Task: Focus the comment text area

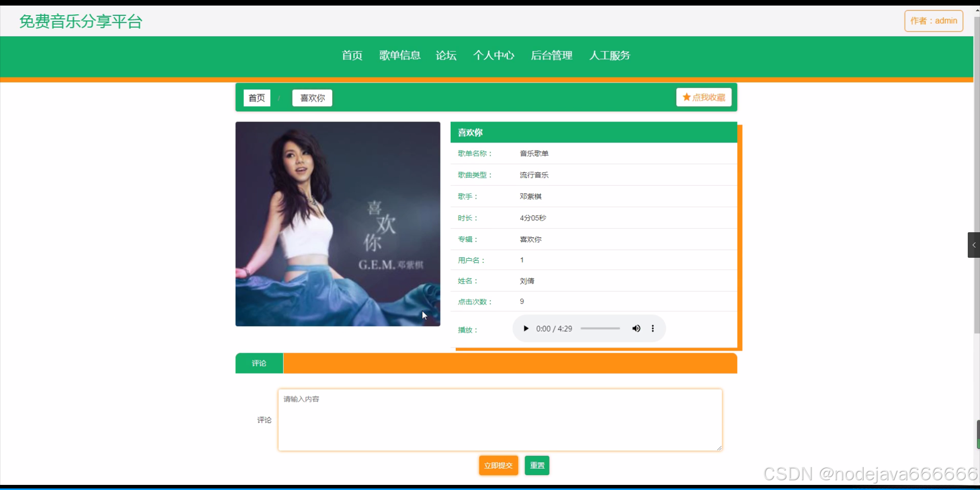Action: coord(500,420)
